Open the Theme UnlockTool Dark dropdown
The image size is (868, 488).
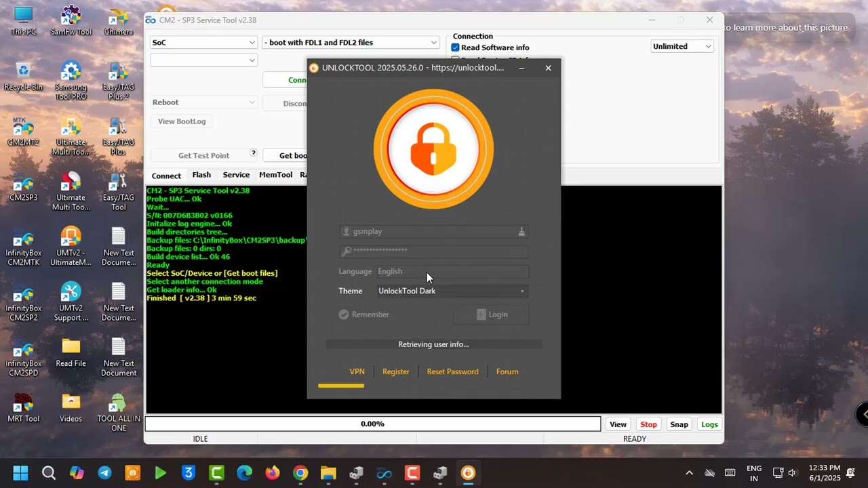[x=452, y=291]
